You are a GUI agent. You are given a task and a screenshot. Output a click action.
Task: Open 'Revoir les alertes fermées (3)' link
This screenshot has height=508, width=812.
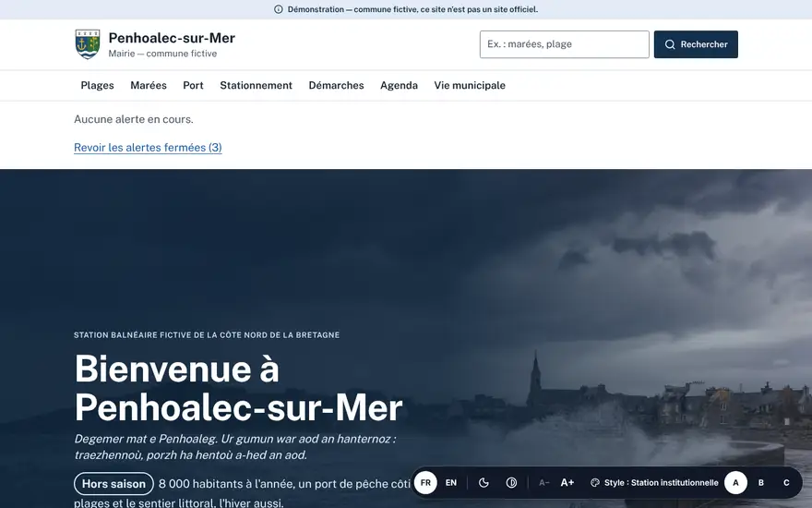pos(149,148)
